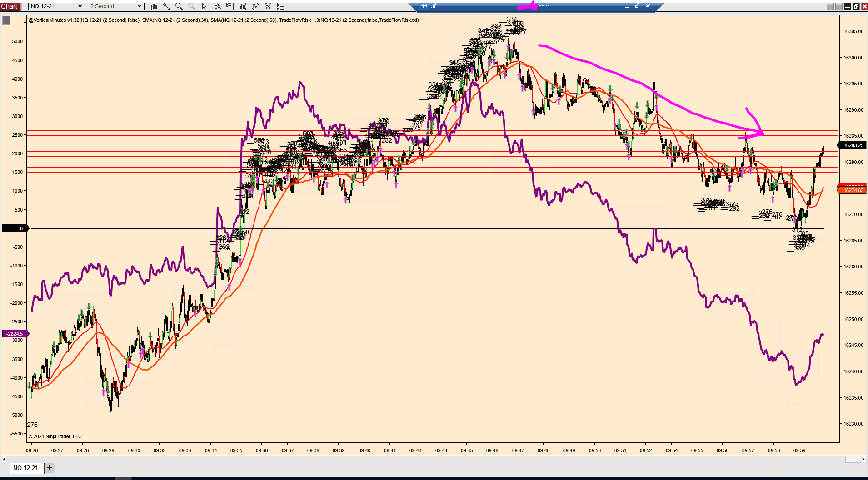This screenshot has height=480, width=868.
Task: Click the pin icon on blue toolbar
Action: point(424,6)
